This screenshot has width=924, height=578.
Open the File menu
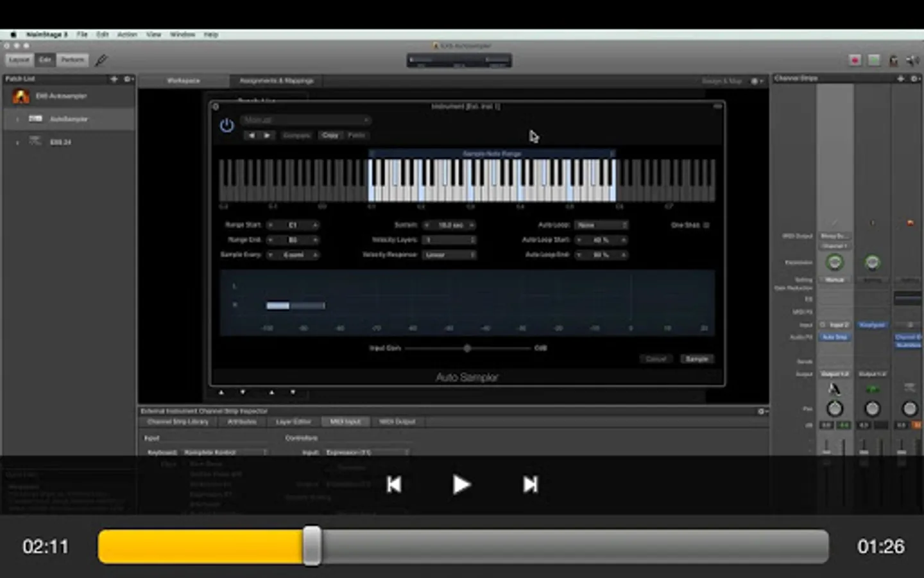82,35
